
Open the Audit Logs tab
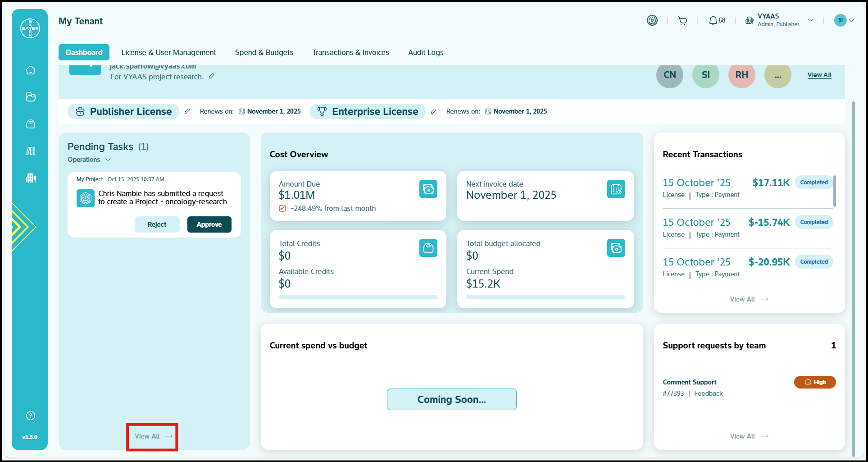425,52
